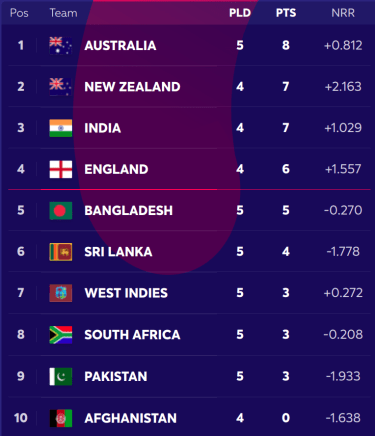Click the New Zealand flag icon
Image resolution: width=375 pixels, height=436 pixels.
[x=61, y=87]
